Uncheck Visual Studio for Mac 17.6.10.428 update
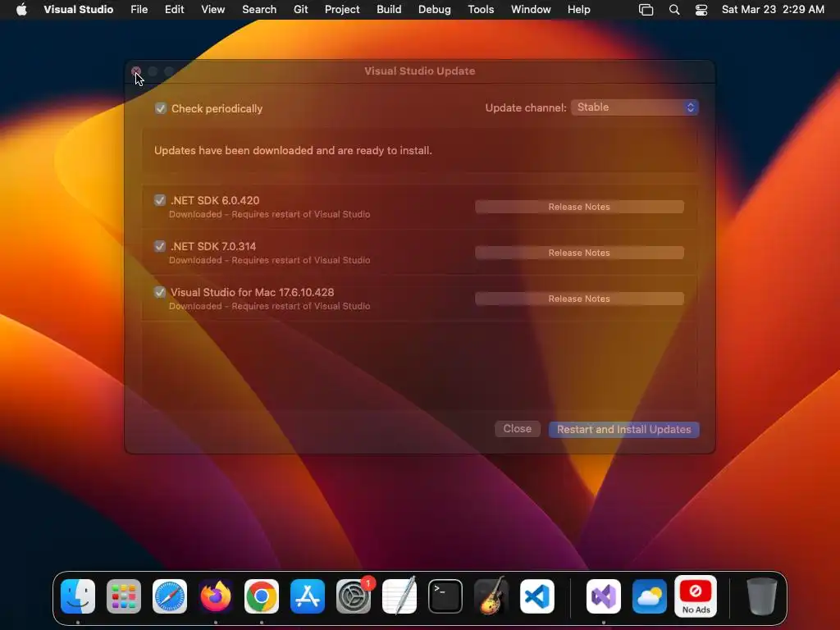 (160, 293)
